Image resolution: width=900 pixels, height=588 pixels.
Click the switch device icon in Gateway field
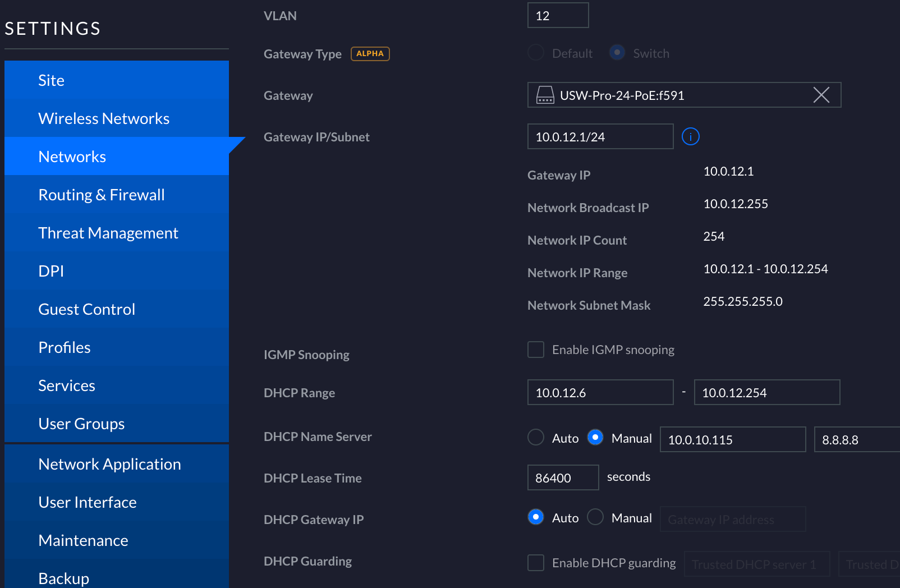click(x=545, y=95)
